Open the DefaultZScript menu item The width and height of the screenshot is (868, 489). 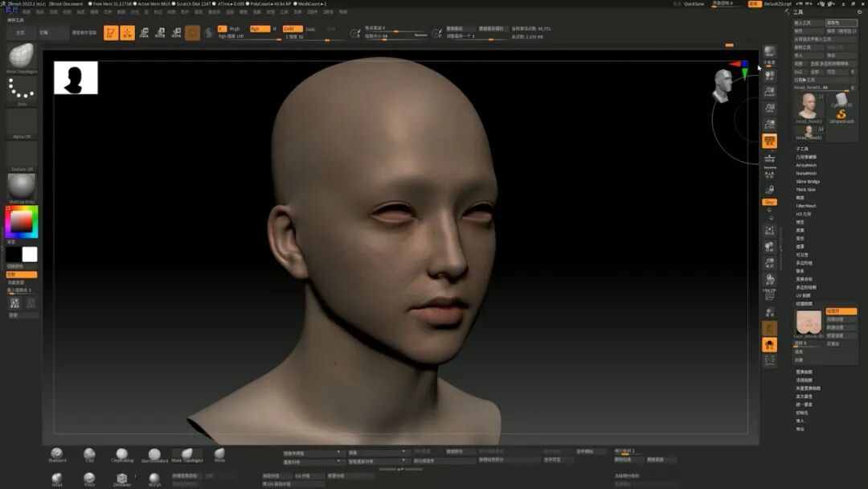coord(777,4)
